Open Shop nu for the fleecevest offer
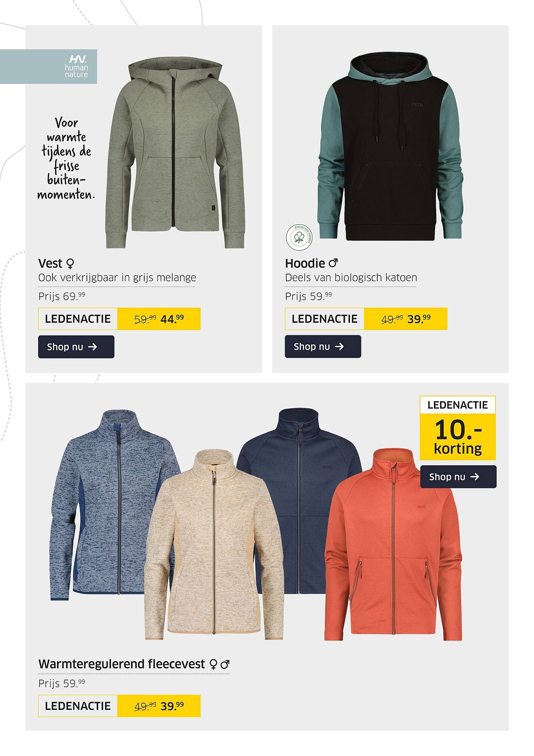Screen dimensions: 534x756 (458, 477)
